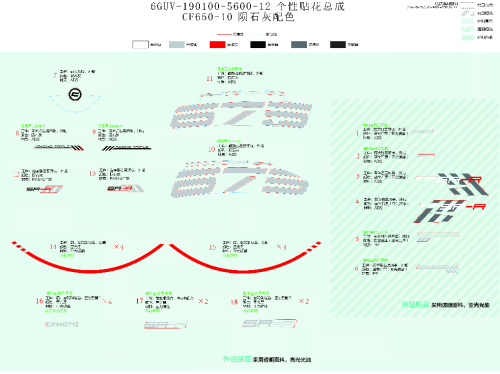The height and width of the screenshot is (374, 500).
Task: Select the CFMOTO logo under item 16
Action: 62,324
